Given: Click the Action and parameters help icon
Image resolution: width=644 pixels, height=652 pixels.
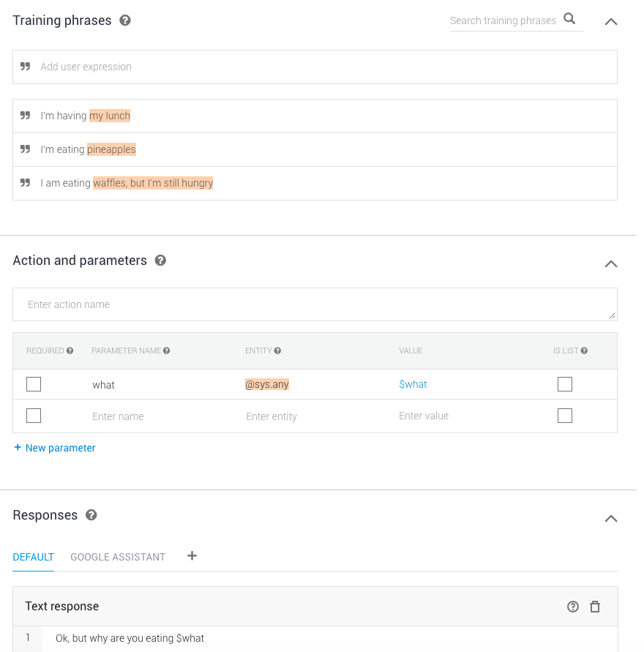Looking at the screenshot, I should coord(160,261).
